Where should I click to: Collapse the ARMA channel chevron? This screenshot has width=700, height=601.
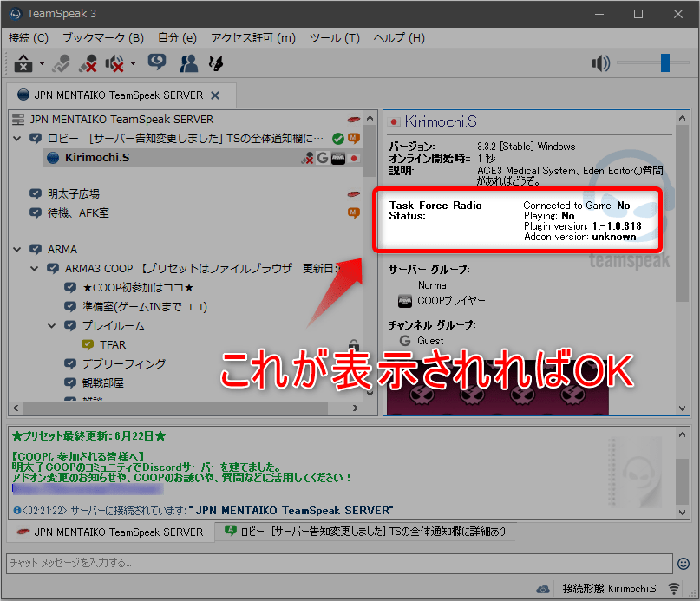click(x=17, y=249)
